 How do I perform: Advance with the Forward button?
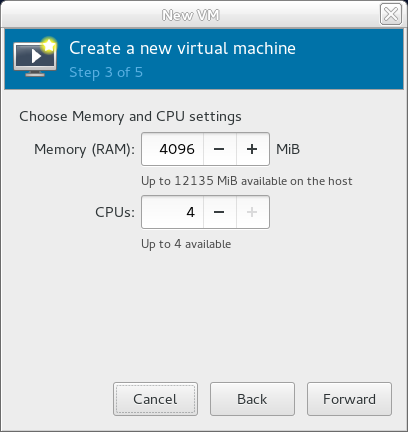349,399
